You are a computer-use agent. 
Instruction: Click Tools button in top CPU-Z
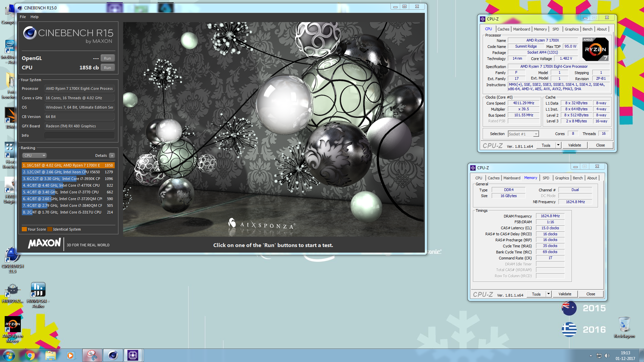[546, 145]
